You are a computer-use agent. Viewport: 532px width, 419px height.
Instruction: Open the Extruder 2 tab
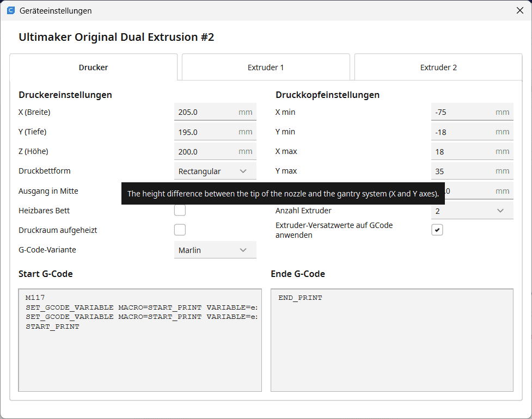[438, 67]
